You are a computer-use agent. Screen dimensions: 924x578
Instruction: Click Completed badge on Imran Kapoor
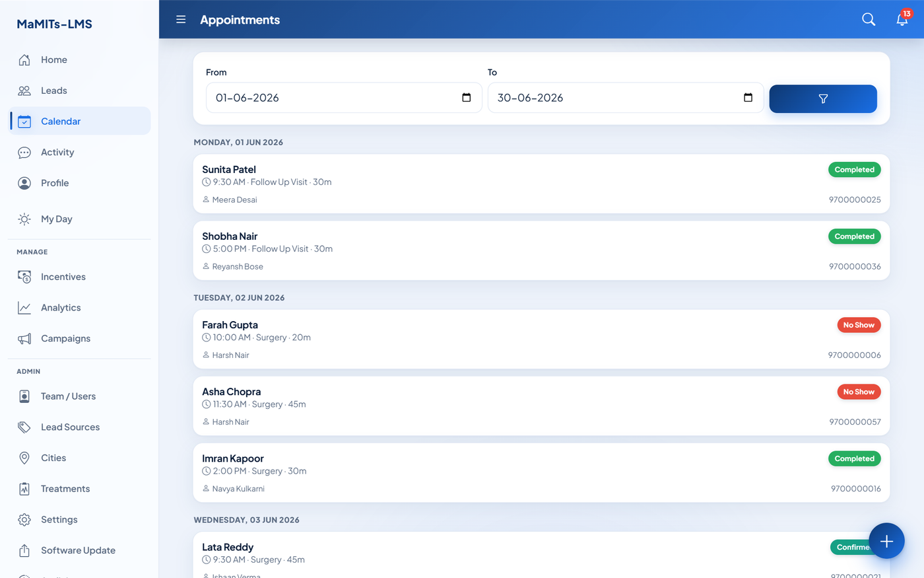pos(854,458)
